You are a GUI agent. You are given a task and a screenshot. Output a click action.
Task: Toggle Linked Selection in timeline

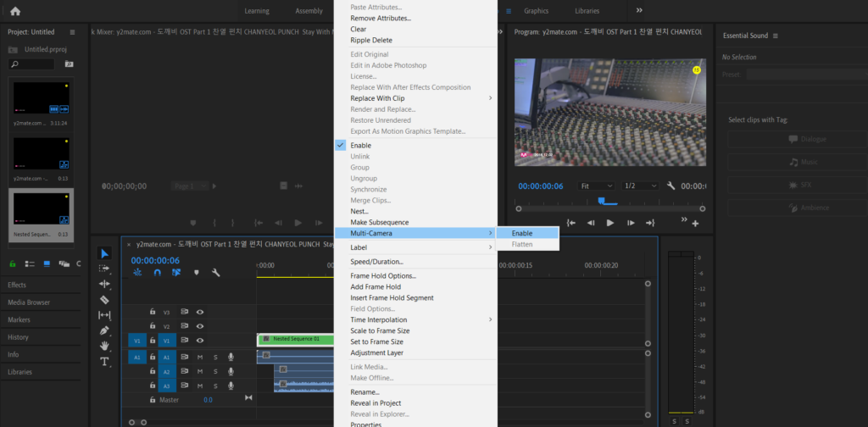[176, 273]
